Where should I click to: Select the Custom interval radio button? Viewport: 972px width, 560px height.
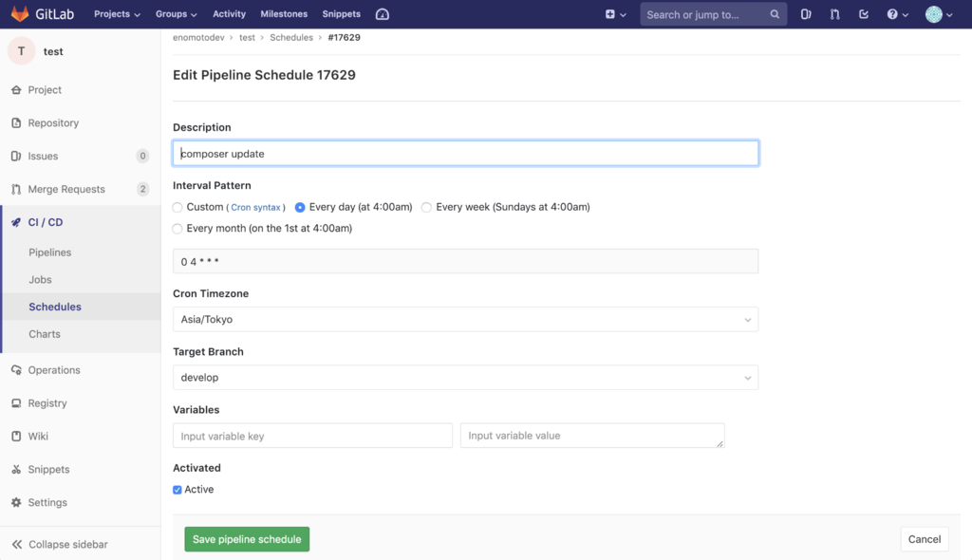click(178, 207)
